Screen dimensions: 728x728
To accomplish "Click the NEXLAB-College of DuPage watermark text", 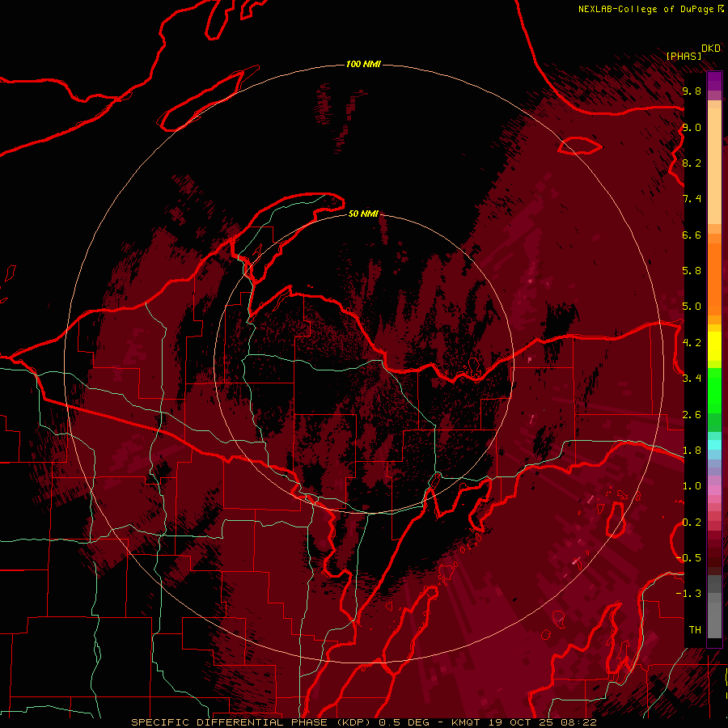I will click(x=651, y=9).
